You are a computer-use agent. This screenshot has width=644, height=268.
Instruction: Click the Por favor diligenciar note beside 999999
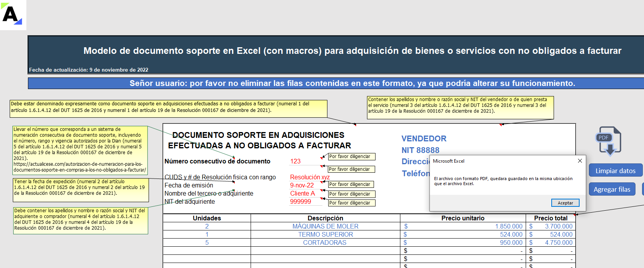(x=351, y=203)
